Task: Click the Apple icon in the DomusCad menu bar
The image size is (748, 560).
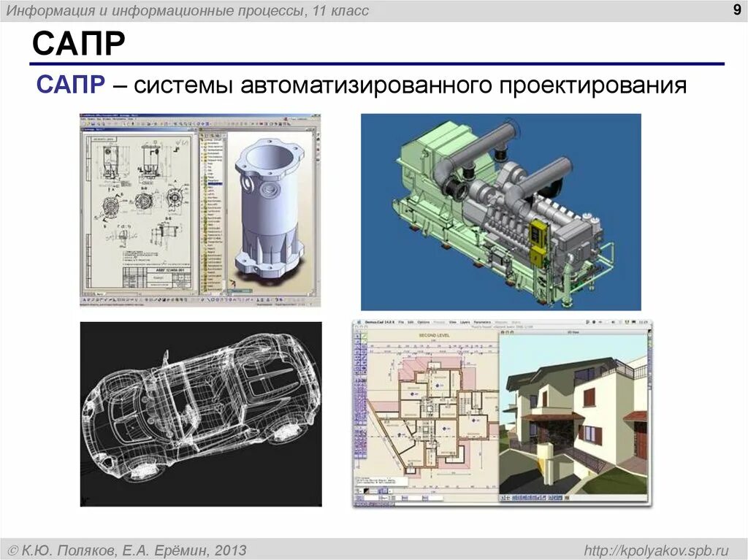Action: [359, 322]
